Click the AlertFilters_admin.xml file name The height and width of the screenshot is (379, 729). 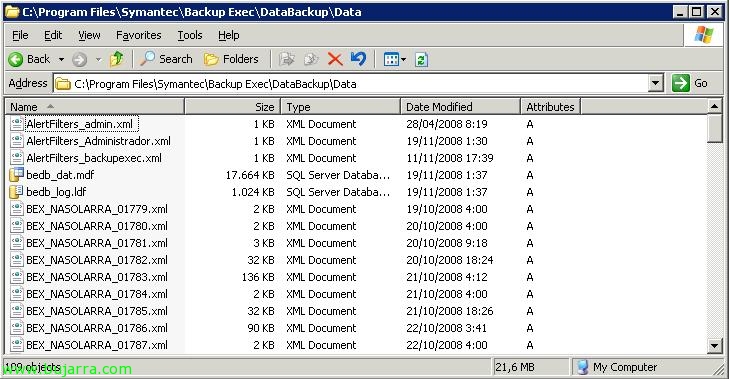pos(80,124)
